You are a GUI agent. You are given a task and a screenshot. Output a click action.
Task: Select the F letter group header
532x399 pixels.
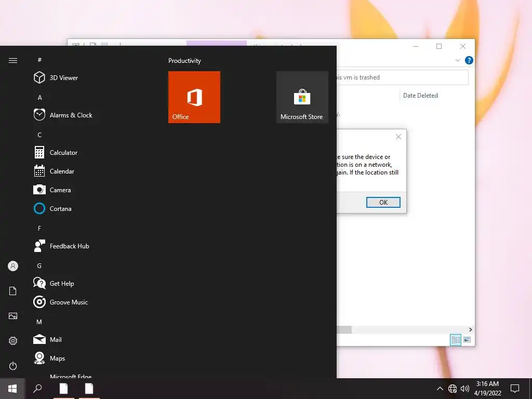point(39,229)
